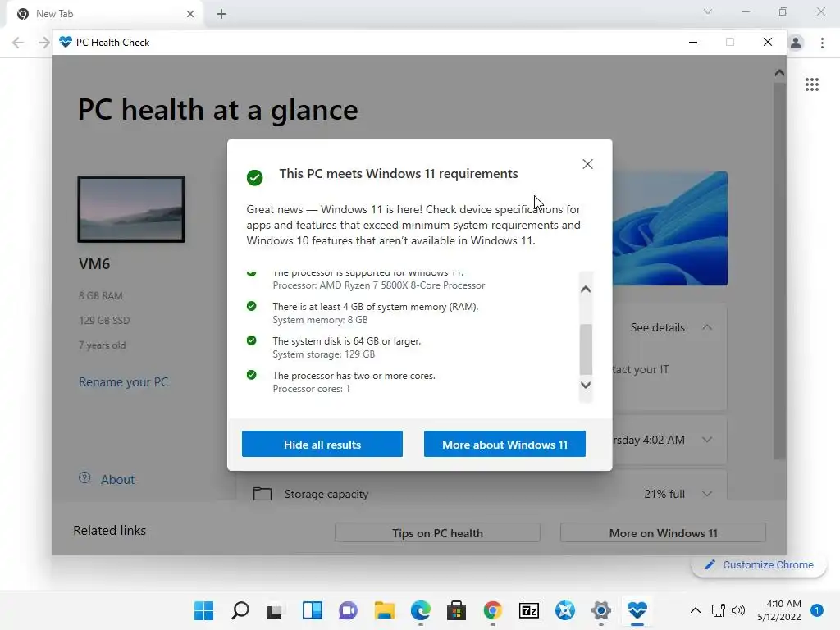Open More about Windows 11
The height and width of the screenshot is (630, 840).
point(504,444)
